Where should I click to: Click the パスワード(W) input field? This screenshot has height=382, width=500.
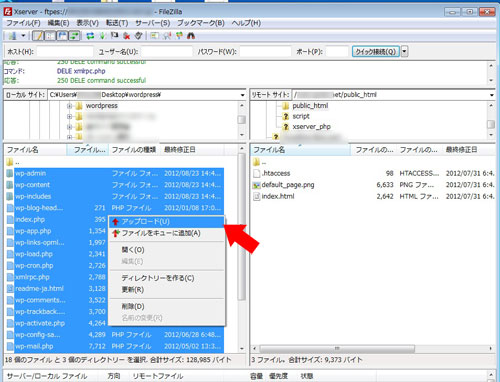[x=265, y=52]
